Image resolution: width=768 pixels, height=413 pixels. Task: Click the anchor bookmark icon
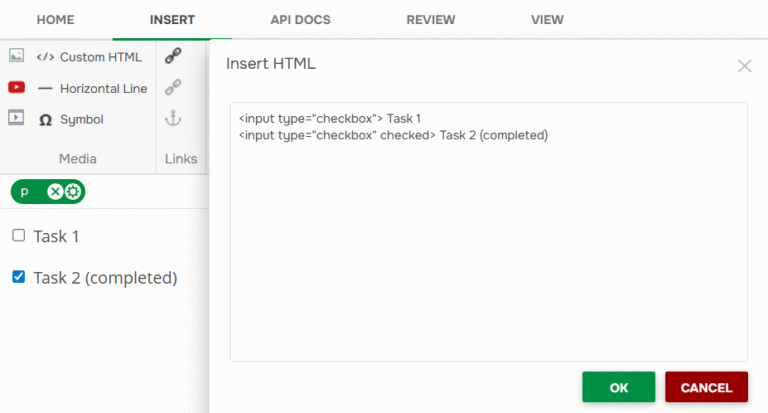click(173, 118)
